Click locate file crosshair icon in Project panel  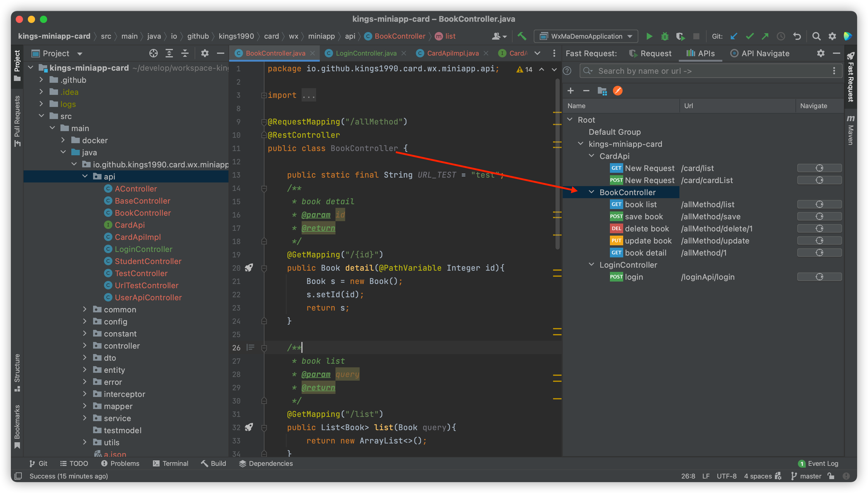[x=154, y=53]
